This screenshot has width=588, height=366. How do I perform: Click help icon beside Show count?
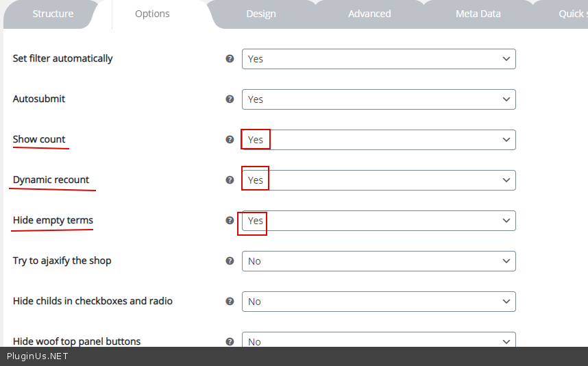pos(230,140)
